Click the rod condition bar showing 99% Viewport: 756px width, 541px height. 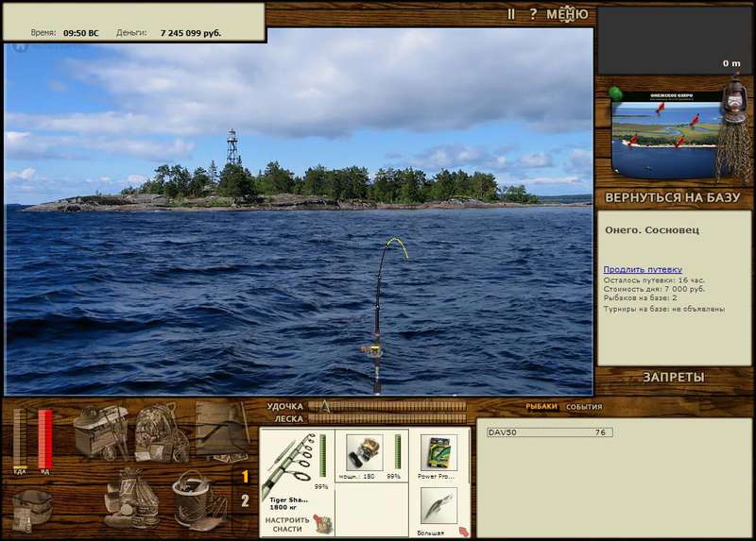coord(322,456)
